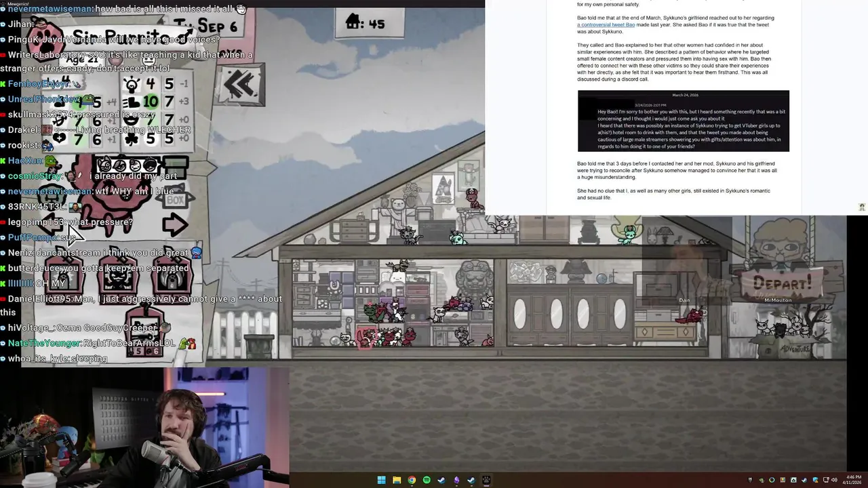This screenshot has width=868, height=488.
Task: Click the MrMouton name label
Action: (778, 300)
